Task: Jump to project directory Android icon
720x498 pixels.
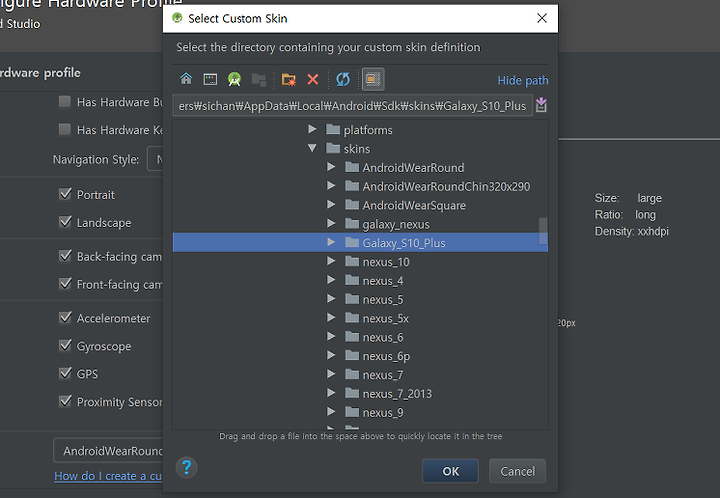Action: pyautogui.click(x=235, y=79)
